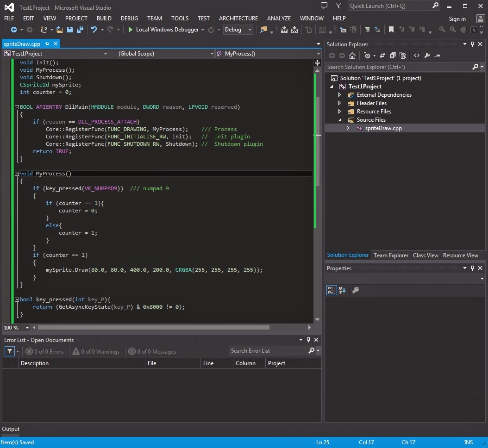Click the Save All toolbar icon
The height and width of the screenshot is (448, 488).
coord(80,30)
